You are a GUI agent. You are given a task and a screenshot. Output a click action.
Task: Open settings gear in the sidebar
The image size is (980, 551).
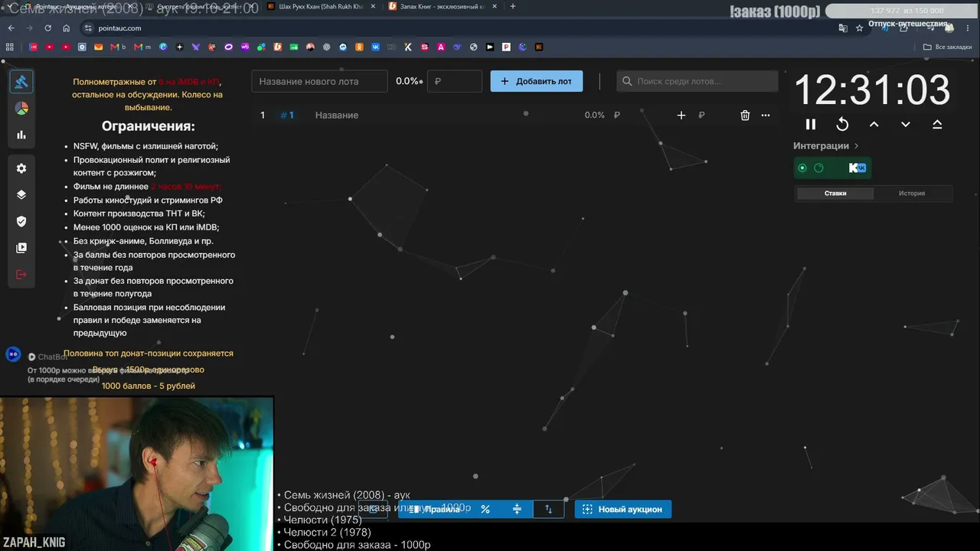(x=21, y=168)
